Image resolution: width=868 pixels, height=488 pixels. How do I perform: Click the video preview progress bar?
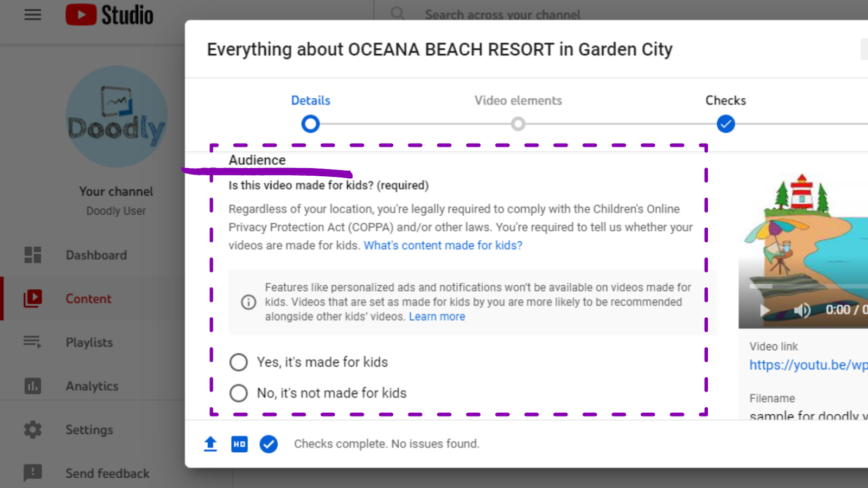[x=808, y=286]
